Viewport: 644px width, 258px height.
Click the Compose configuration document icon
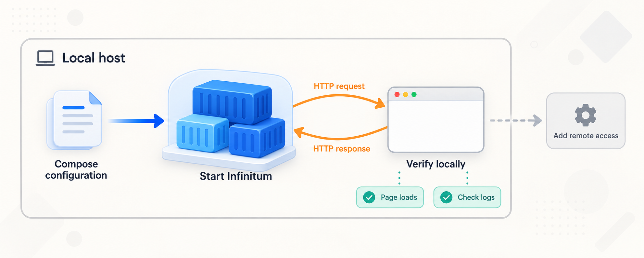74,120
